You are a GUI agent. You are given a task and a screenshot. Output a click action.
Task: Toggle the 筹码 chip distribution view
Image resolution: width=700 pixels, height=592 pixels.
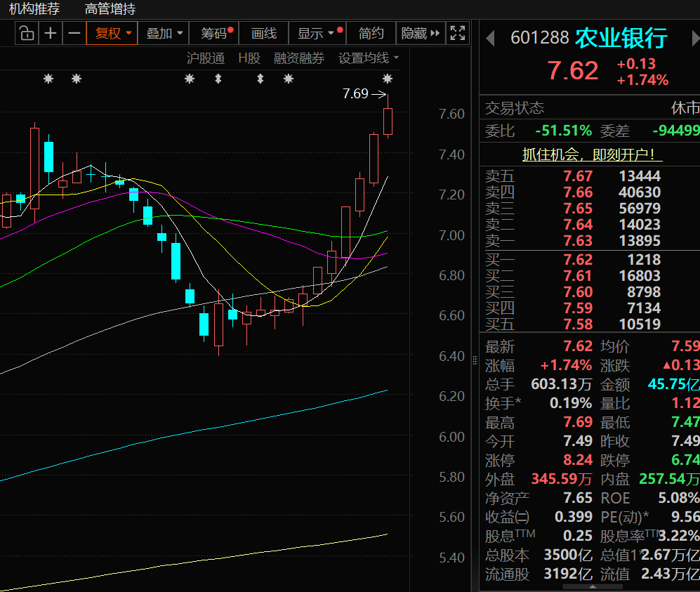click(x=215, y=33)
